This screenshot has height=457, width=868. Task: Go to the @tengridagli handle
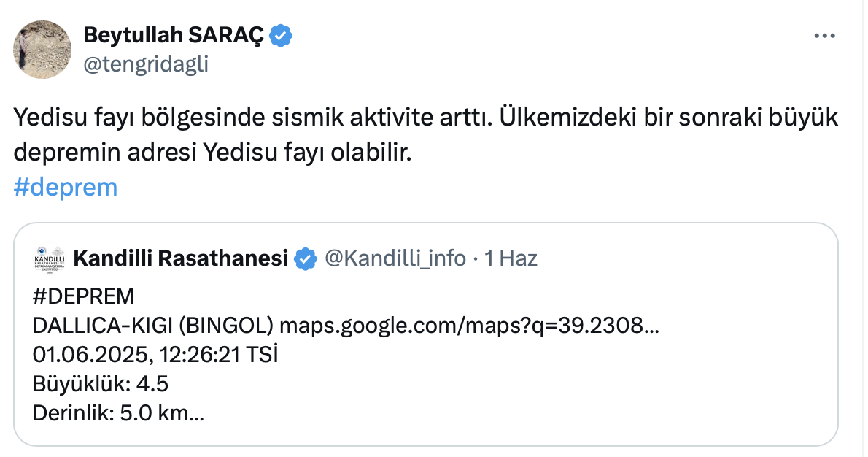(146, 64)
